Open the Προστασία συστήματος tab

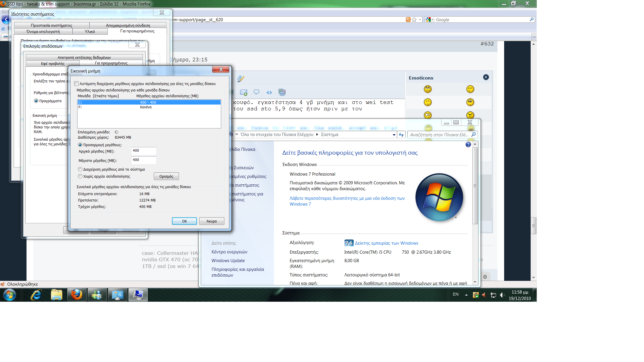[52, 25]
